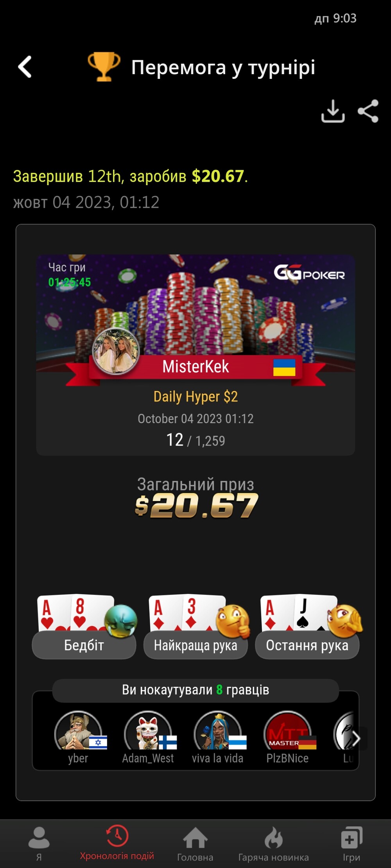Go to the Головна home tab
This screenshot has width=391, height=868.
pos(195,843)
